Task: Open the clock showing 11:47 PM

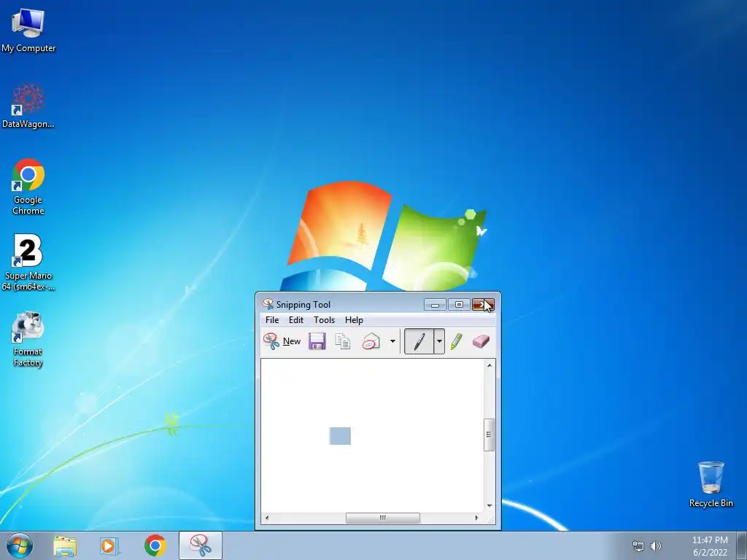Action: point(710,546)
